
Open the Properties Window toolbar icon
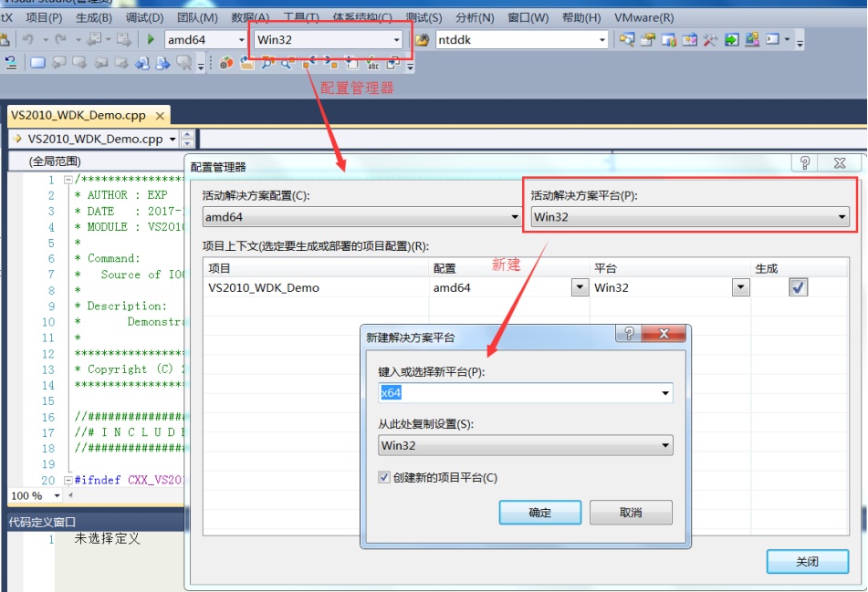(x=648, y=39)
